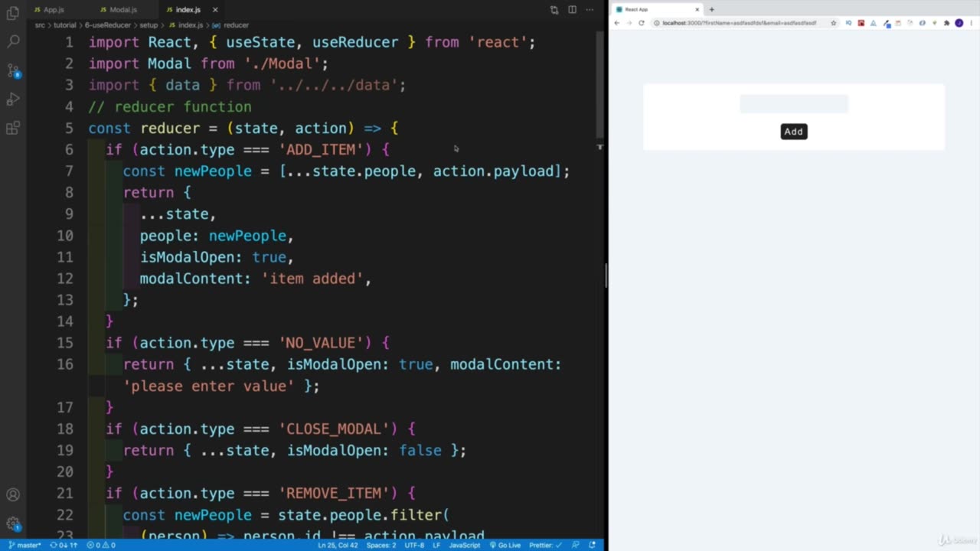The width and height of the screenshot is (980, 551).
Task: Click the Prettier status item
Action: (545, 545)
